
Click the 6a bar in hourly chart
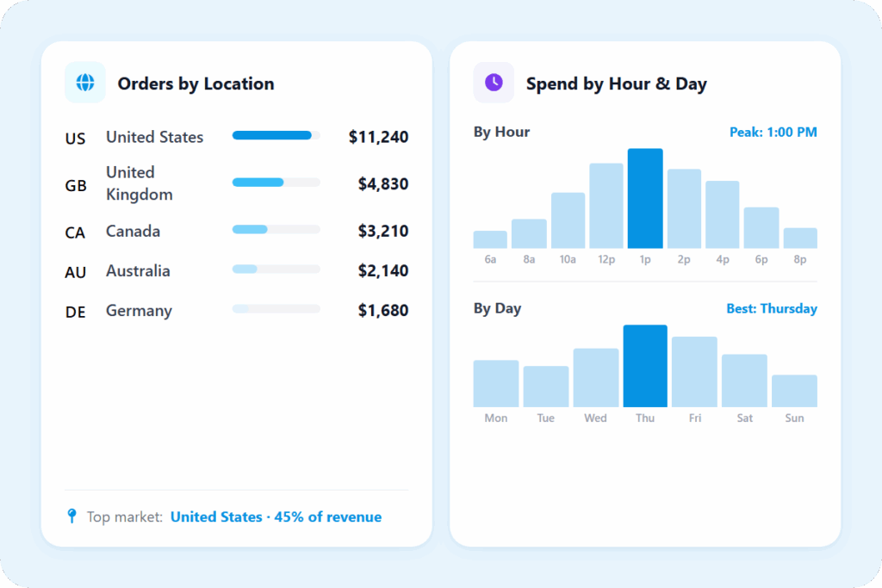490,239
